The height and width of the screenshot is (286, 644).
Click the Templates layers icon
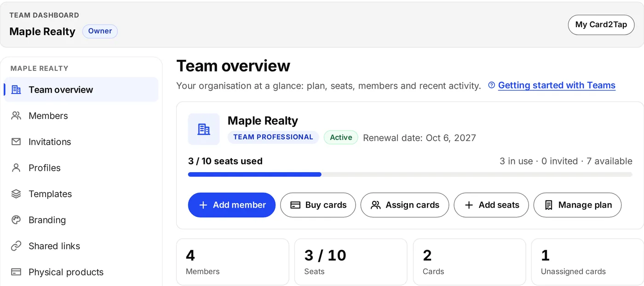[16, 194]
